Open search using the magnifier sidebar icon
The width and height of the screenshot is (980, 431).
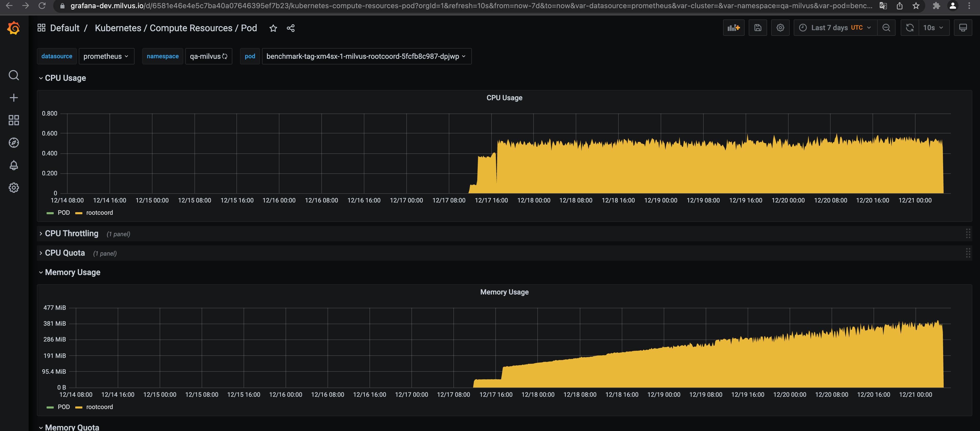coord(14,75)
